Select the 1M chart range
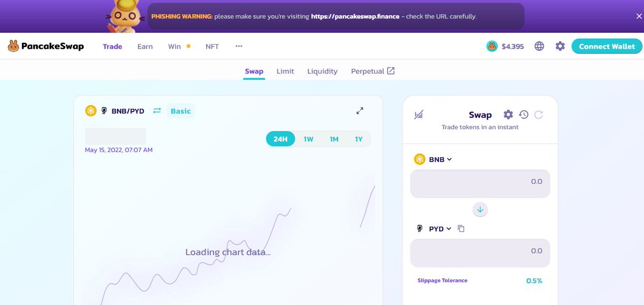The width and height of the screenshot is (644, 305). [x=334, y=139]
